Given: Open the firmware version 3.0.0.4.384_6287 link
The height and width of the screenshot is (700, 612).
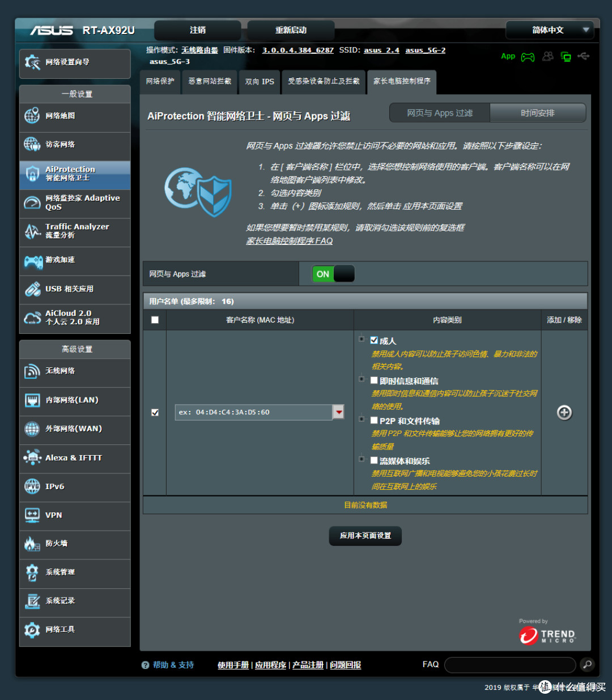Looking at the screenshot, I should click(297, 50).
